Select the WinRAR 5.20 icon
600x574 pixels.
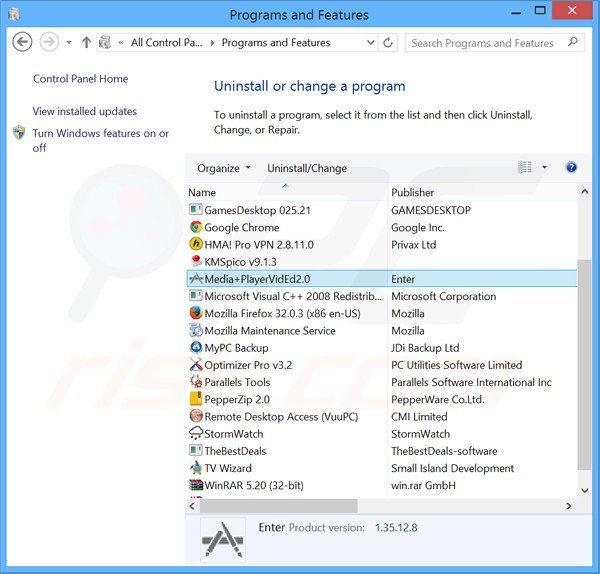coord(196,485)
